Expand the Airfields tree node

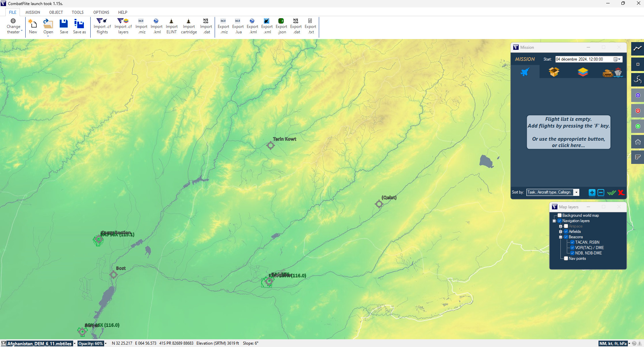(561, 232)
